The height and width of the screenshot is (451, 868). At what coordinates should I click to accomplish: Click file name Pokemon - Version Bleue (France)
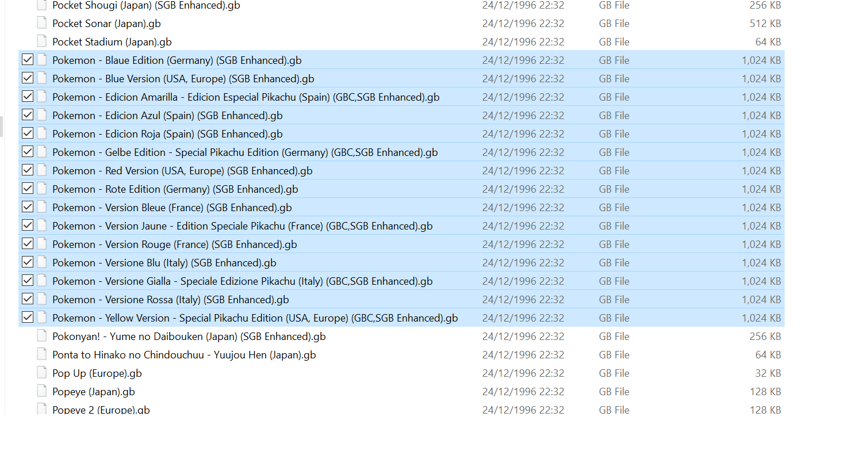click(172, 208)
